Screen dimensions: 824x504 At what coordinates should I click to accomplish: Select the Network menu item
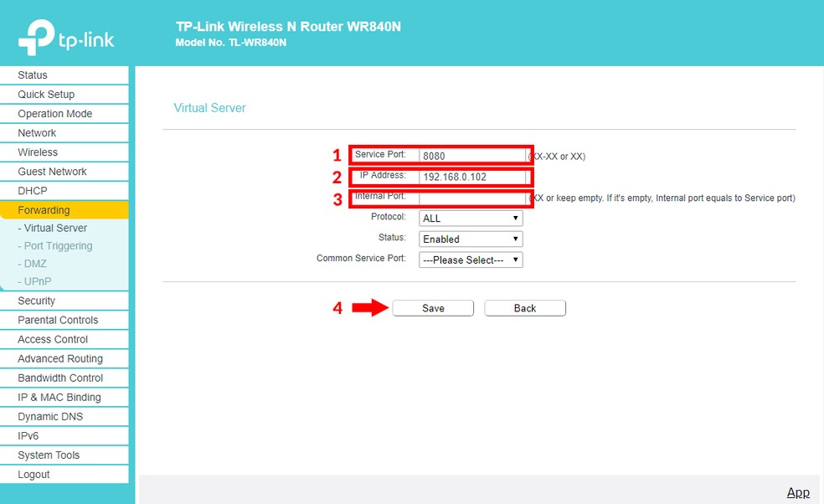pos(64,133)
